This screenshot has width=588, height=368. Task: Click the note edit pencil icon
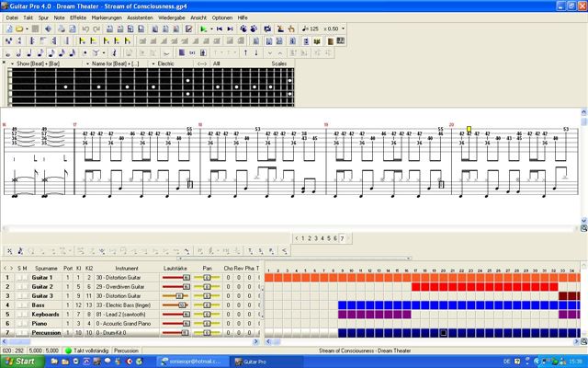pos(189,29)
